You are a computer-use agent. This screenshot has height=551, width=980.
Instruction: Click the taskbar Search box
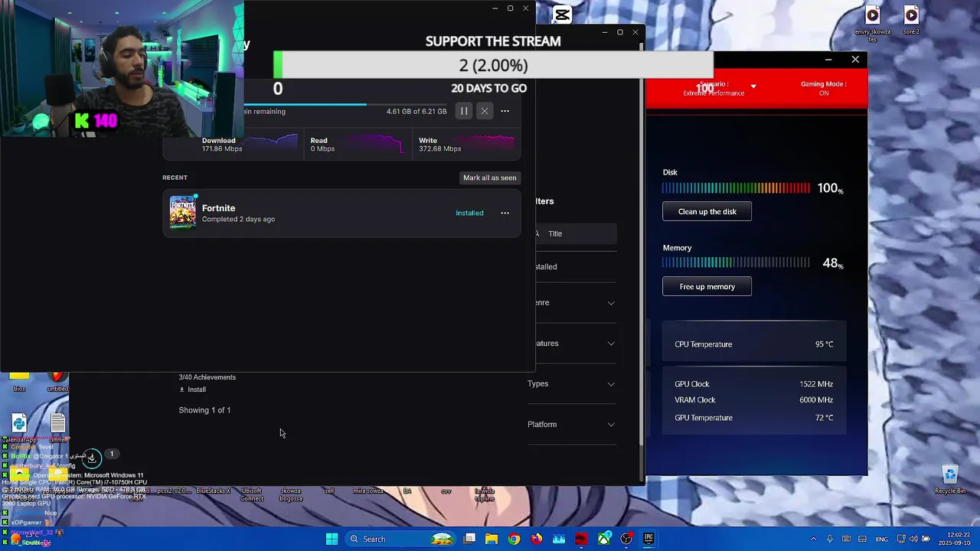[400, 539]
